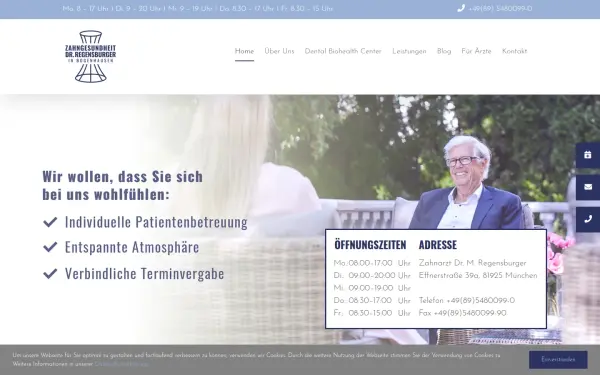The image size is (600, 375).
Task: Click the Mi. 09.00-19.00 Uhr row
Action: tap(372, 288)
